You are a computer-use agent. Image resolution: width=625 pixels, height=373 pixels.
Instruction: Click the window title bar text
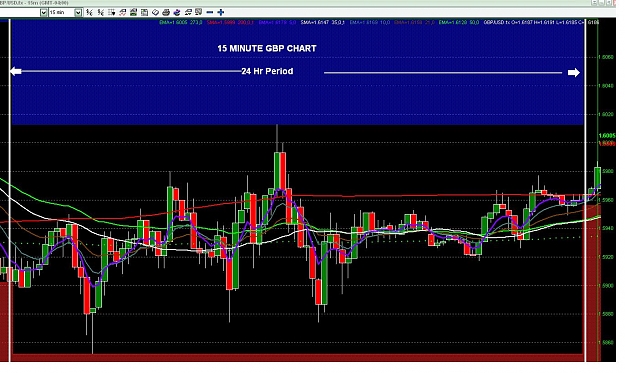[x=34, y=3]
